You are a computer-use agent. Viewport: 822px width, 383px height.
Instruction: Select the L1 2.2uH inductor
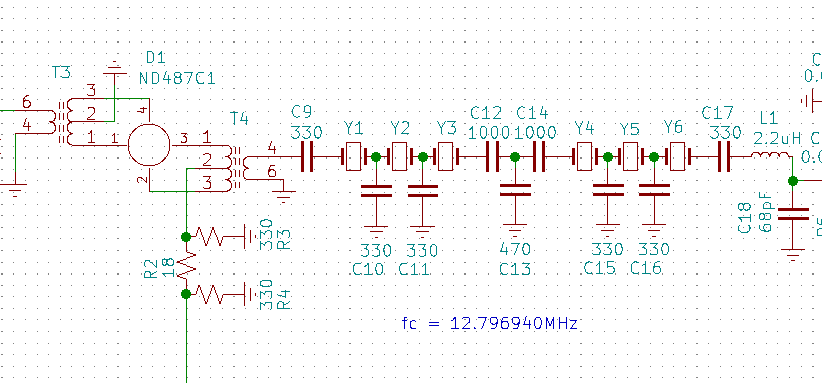(772, 156)
